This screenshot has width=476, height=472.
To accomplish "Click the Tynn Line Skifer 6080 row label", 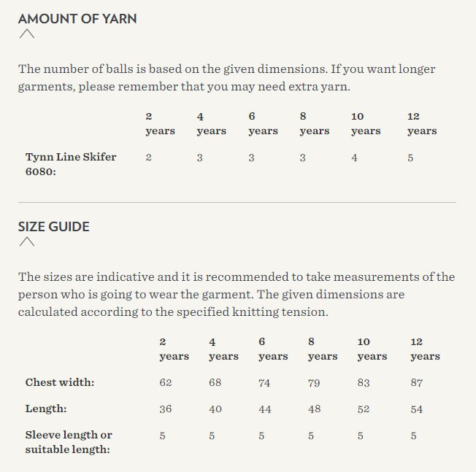I will pyautogui.click(x=71, y=164).
